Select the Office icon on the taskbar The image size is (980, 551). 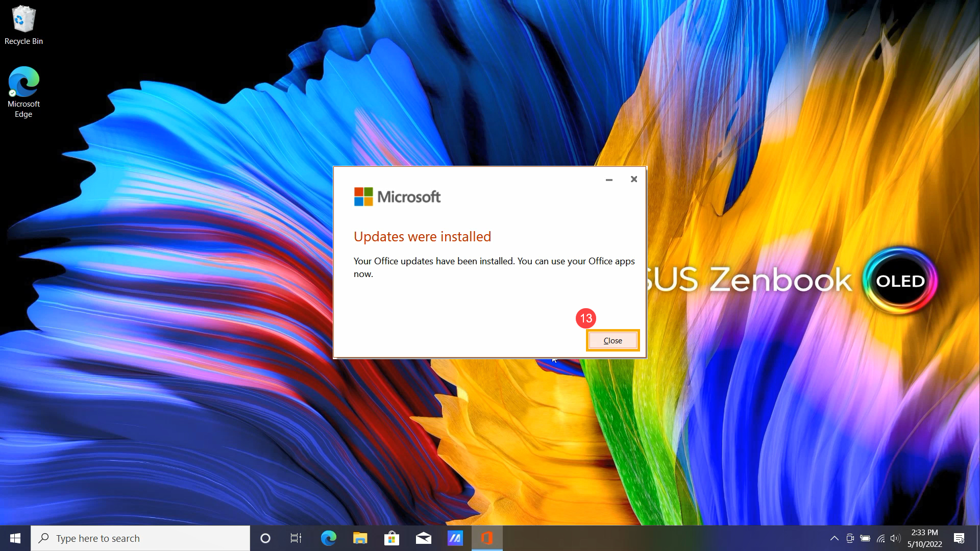[487, 538]
